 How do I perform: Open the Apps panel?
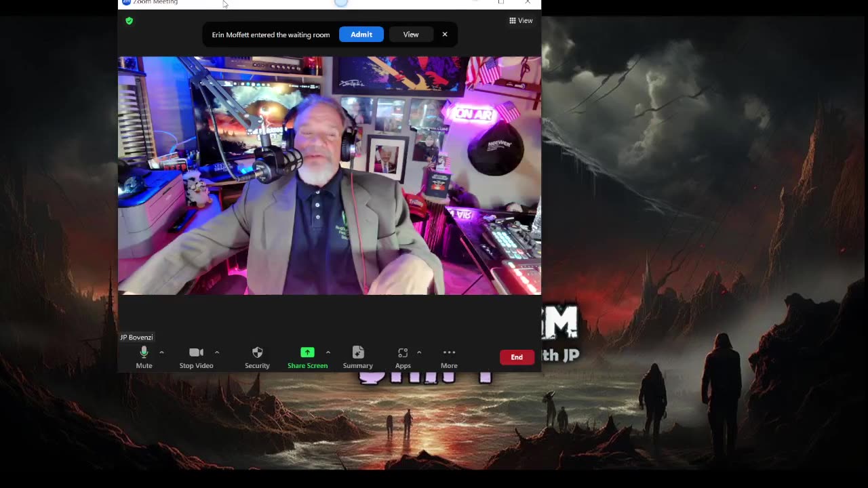click(403, 357)
